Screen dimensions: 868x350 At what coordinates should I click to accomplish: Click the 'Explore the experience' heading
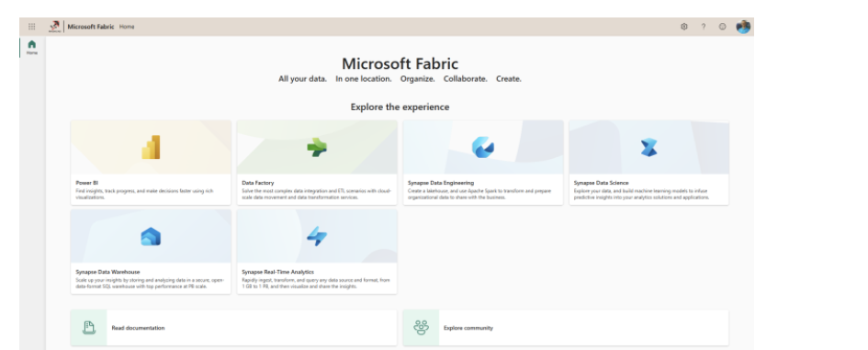400,107
